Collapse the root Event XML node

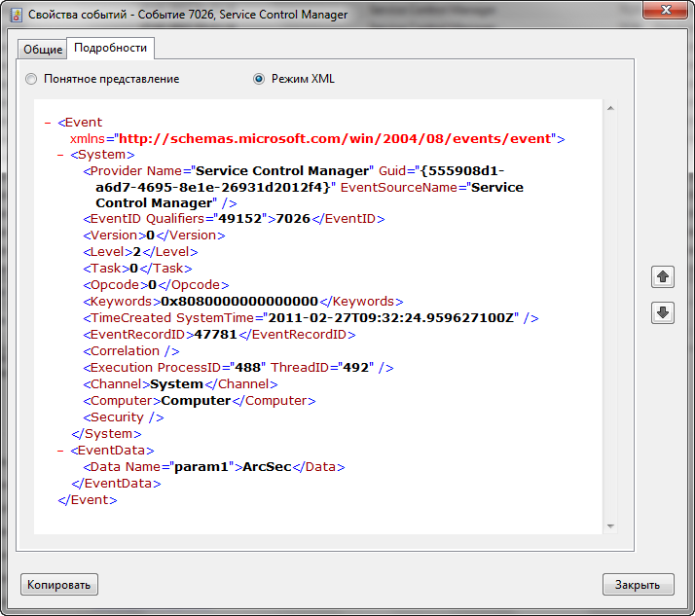48,124
